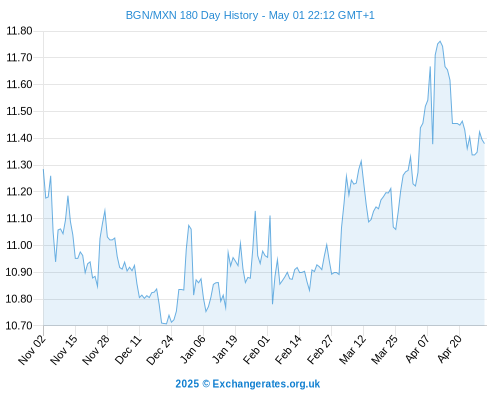Click the 10.70 y-axis value
This screenshot has width=495, height=400.
click(x=19, y=326)
